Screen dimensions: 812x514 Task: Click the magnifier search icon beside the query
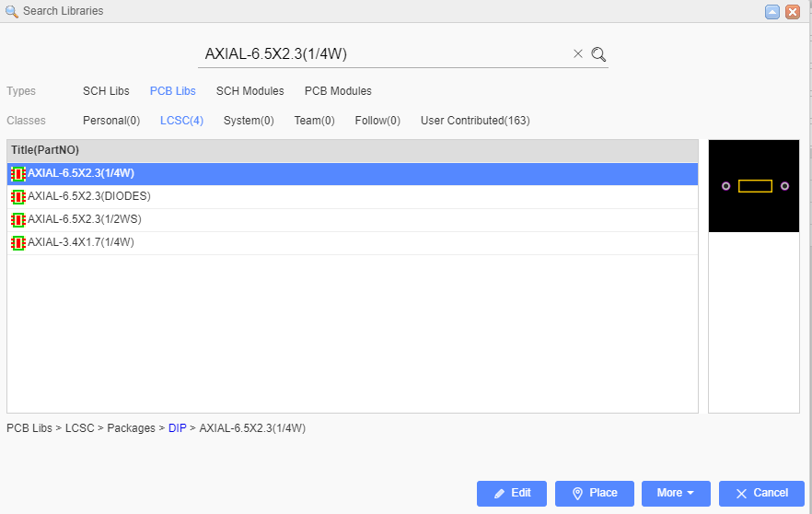click(598, 54)
